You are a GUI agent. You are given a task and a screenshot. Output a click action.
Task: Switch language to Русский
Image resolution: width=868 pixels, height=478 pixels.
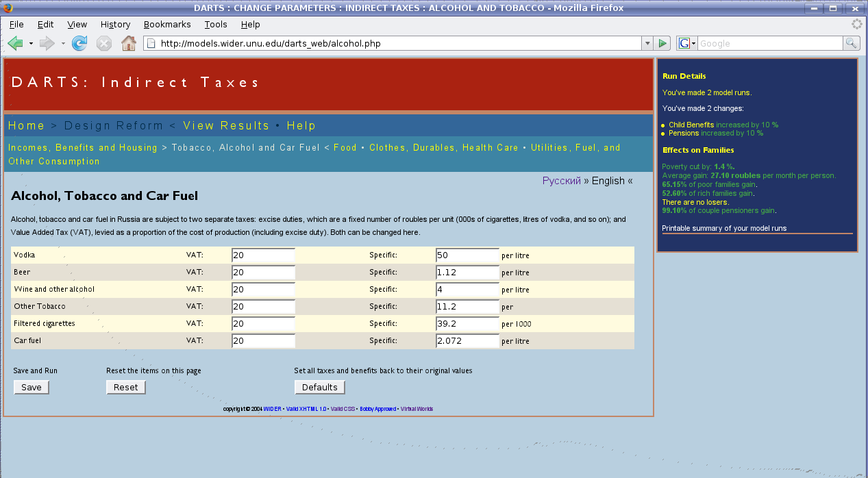tap(561, 181)
